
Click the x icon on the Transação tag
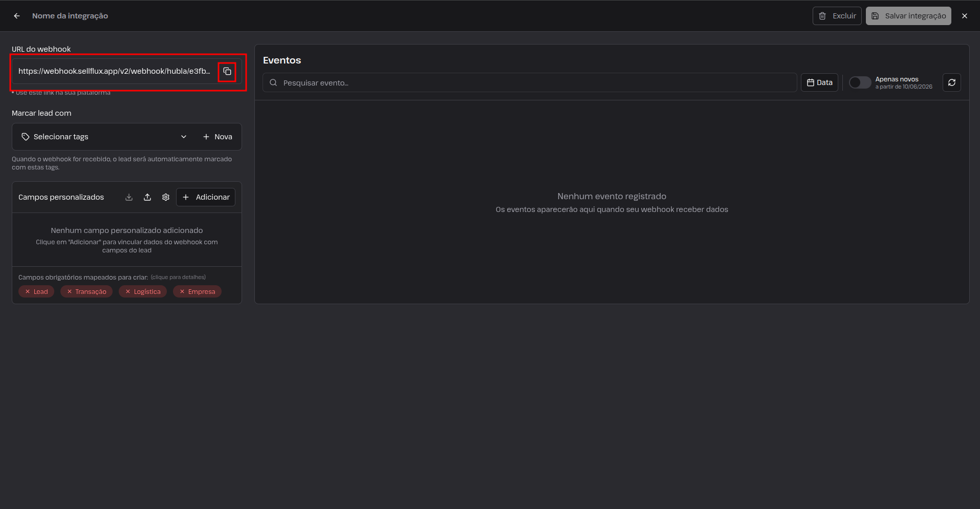coord(70,291)
